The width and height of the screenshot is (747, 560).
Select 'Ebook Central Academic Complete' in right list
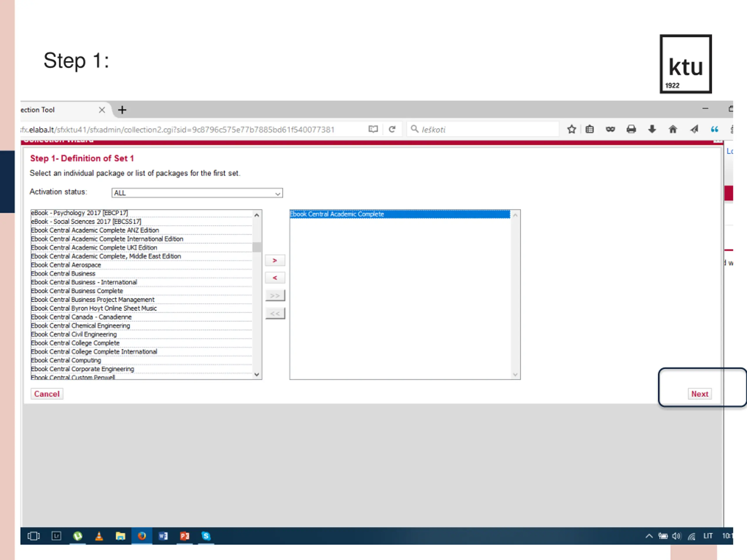[400, 214]
